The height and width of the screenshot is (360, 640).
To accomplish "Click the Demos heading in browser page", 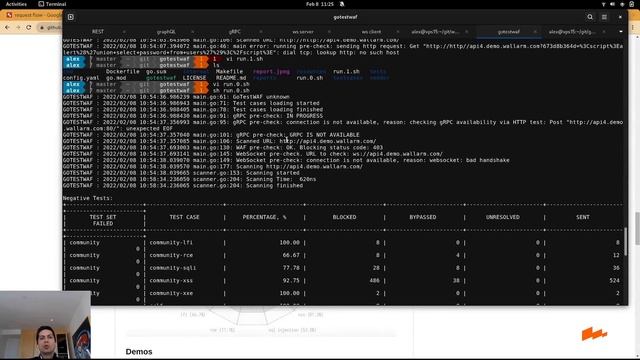I will (x=139, y=352).
